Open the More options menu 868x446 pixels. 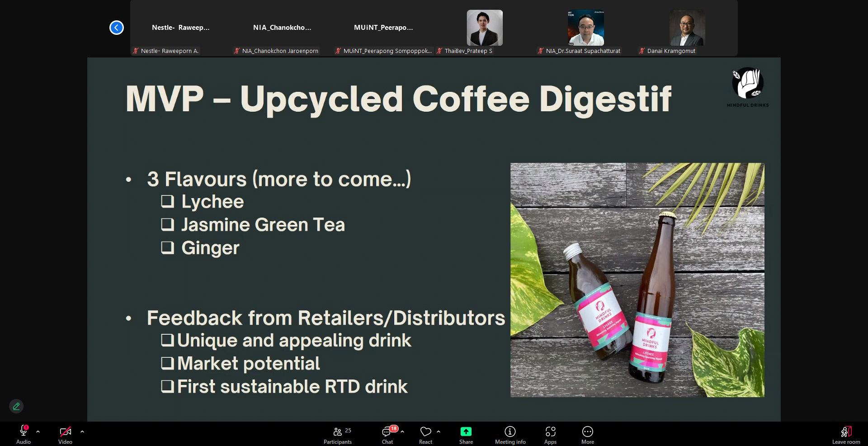click(x=587, y=434)
